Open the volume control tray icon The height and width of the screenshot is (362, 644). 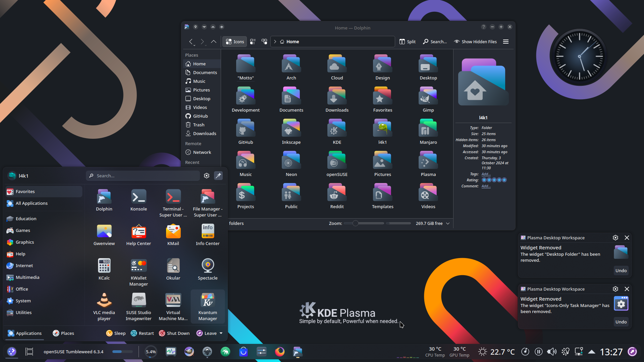click(x=552, y=352)
